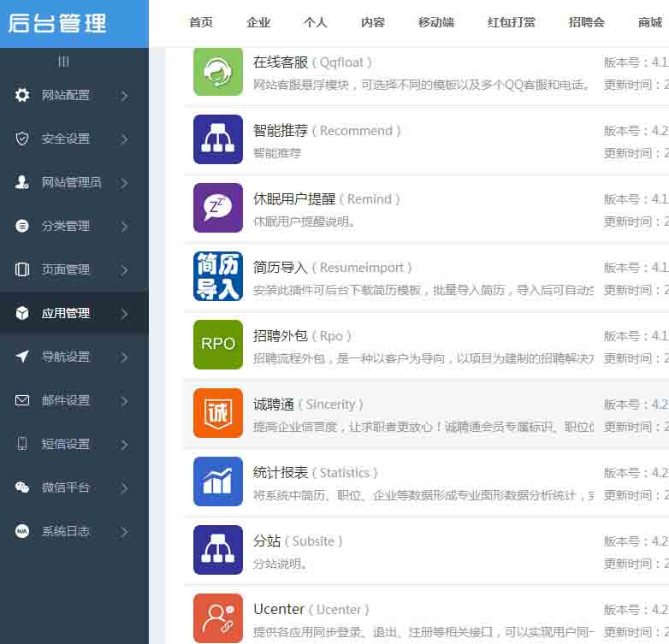Click the Subsite network app icon
The image size is (669, 644).
218,550
